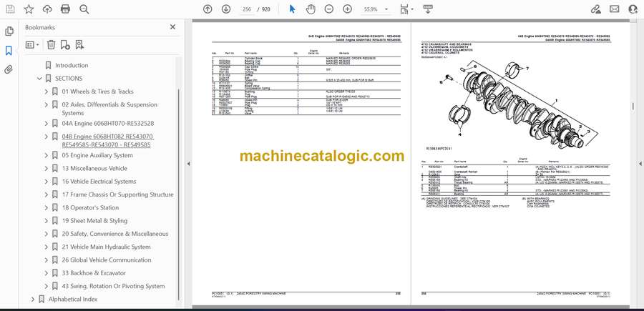Click the crankshaft diagram on right page
This screenshot has width=644, height=311.
point(518,106)
